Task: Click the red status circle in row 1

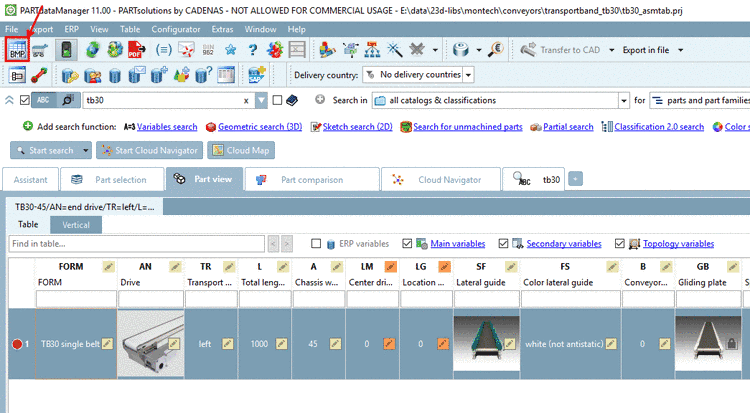Action: [x=17, y=344]
